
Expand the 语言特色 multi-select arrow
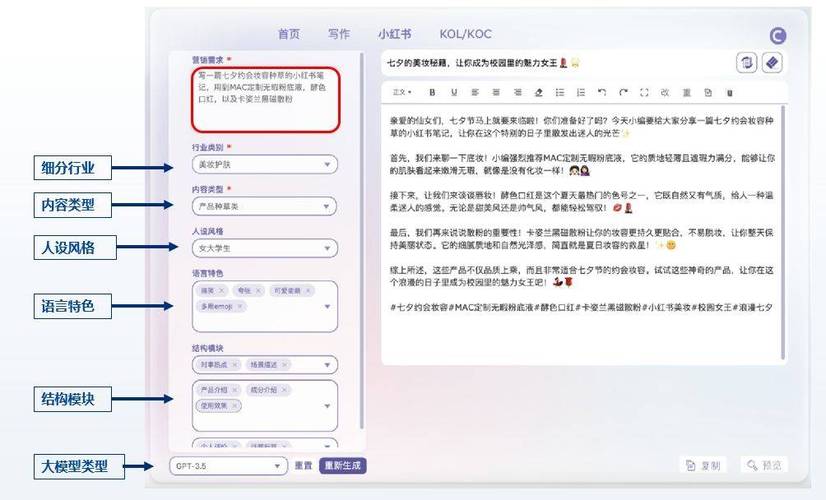tap(327, 306)
